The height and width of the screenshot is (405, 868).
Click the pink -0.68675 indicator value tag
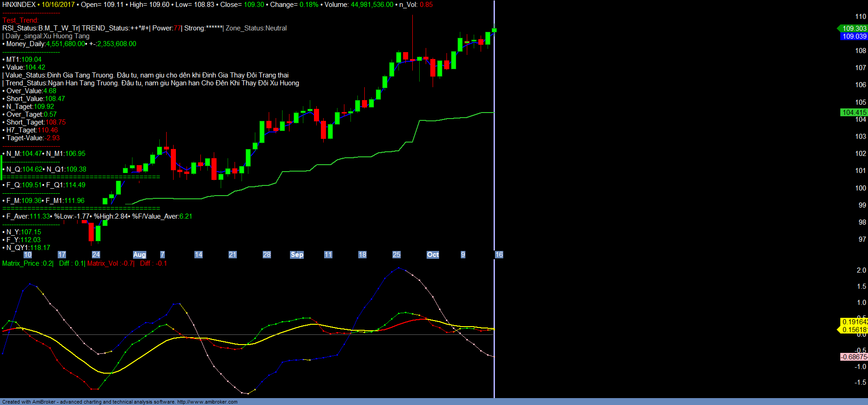(854, 357)
